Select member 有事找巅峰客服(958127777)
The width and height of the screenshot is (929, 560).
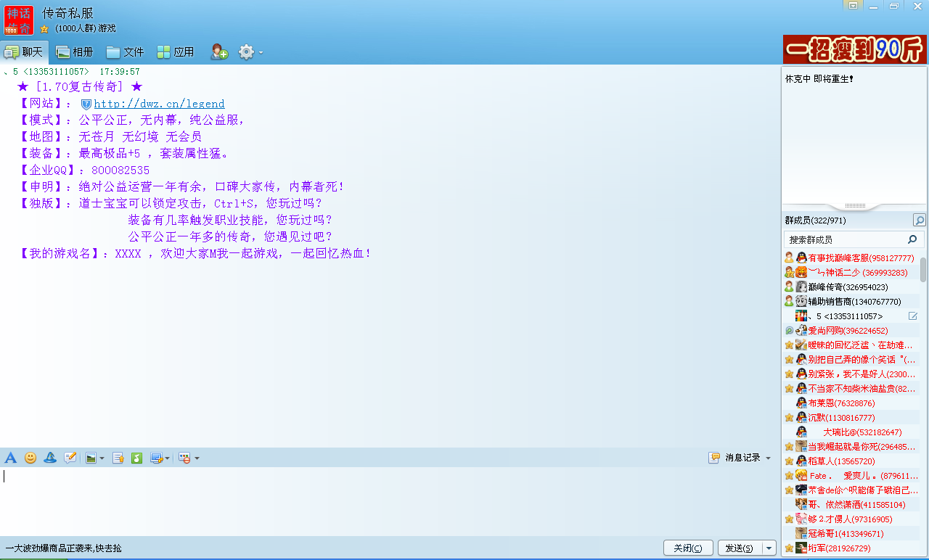pos(851,258)
